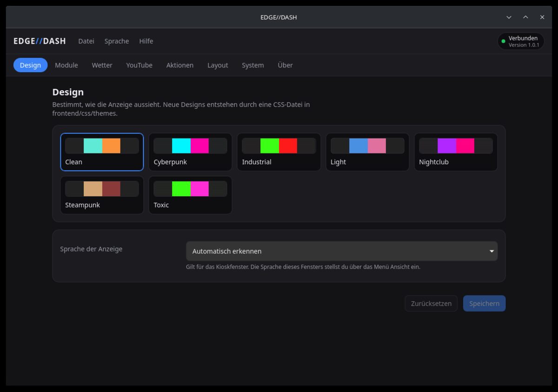Image resolution: width=558 pixels, height=392 pixels.
Task: Open the System tab
Action: [252, 65]
